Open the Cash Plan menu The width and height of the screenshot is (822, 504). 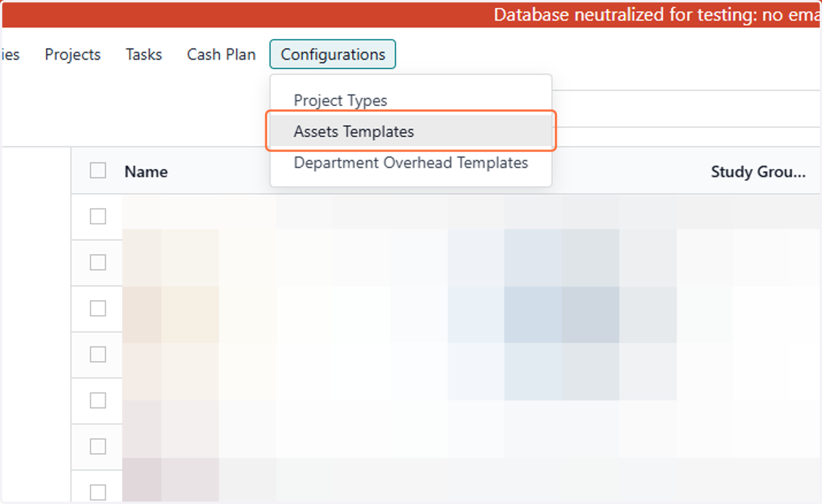point(221,55)
